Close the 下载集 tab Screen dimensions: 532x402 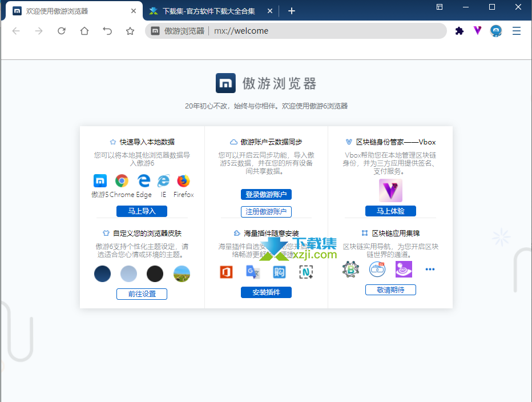(270, 11)
